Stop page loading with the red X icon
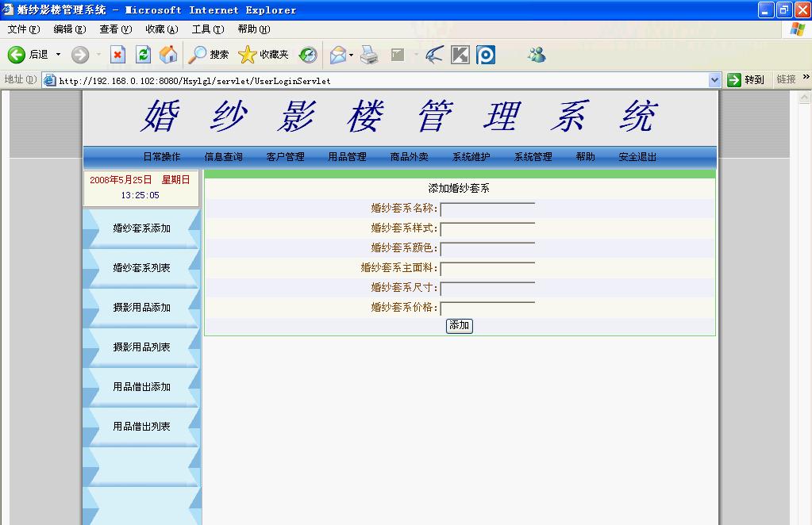Viewport: 812px width, 525px height. pos(118,54)
